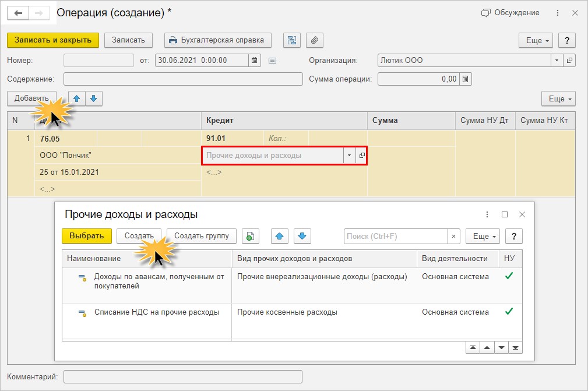Go back with the left arrow button
The image size is (588, 391).
(18, 13)
